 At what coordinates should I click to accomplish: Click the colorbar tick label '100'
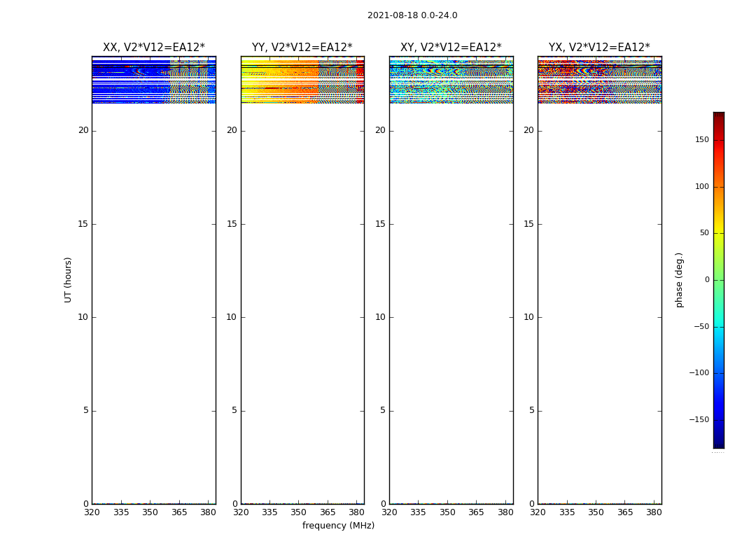pyautogui.click(x=702, y=186)
